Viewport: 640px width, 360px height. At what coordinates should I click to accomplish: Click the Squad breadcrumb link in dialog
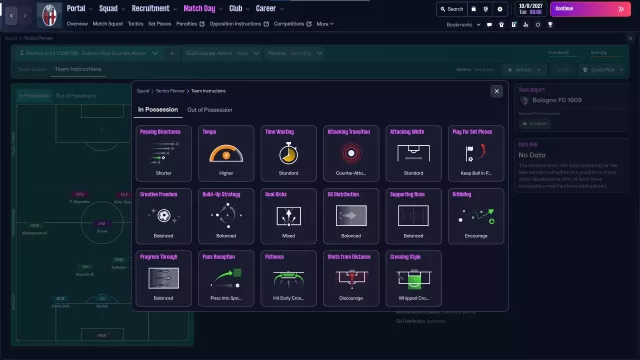click(x=143, y=91)
